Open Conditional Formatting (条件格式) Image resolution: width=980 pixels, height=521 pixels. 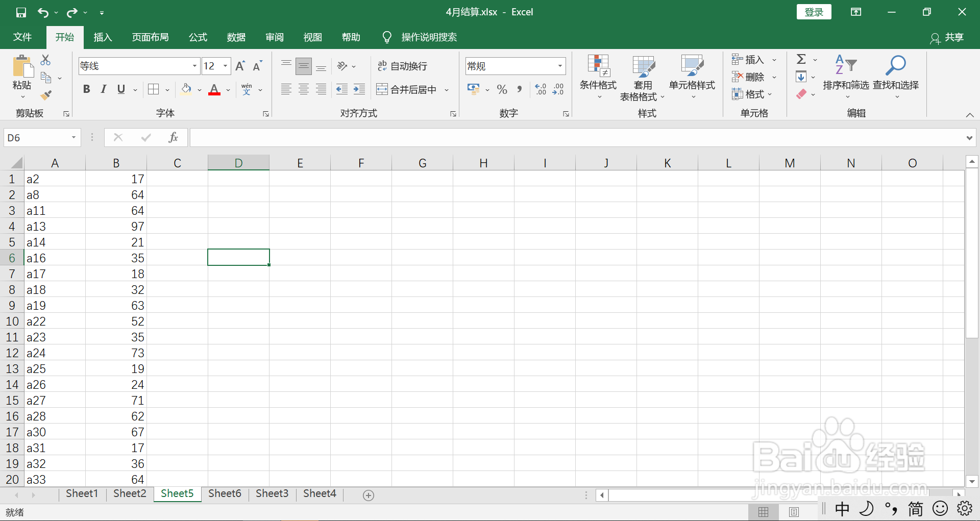(x=598, y=77)
